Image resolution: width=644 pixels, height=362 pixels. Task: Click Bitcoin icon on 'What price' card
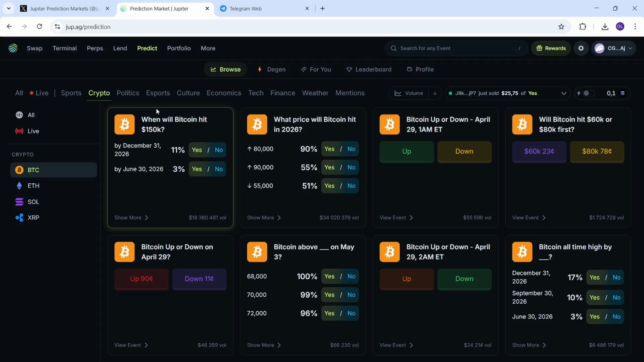257,124
